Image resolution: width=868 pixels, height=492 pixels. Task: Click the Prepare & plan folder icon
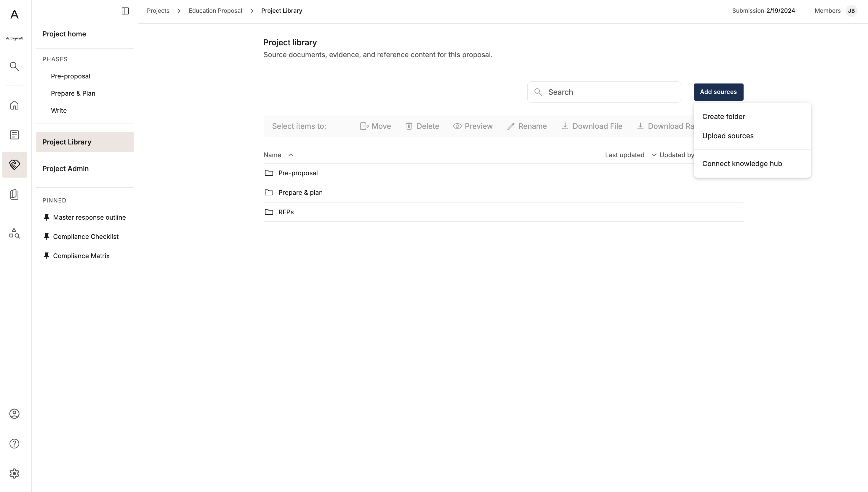tap(269, 192)
